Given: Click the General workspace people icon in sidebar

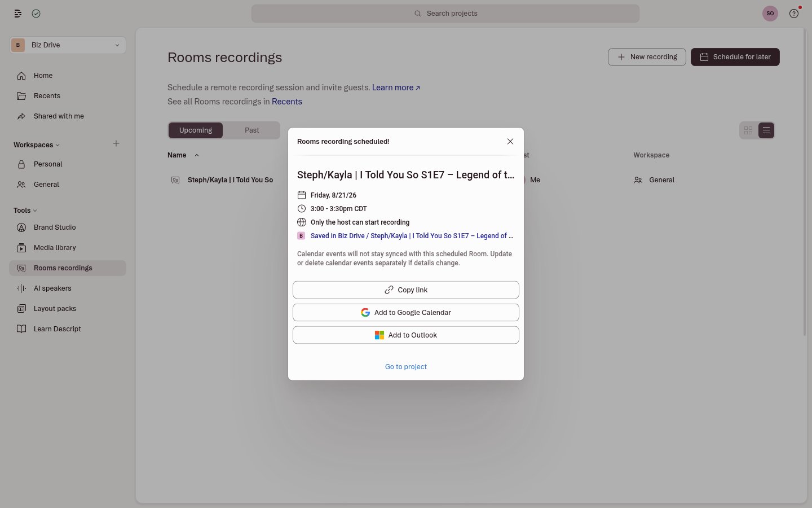Looking at the screenshot, I should pyautogui.click(x=21, y=185).
